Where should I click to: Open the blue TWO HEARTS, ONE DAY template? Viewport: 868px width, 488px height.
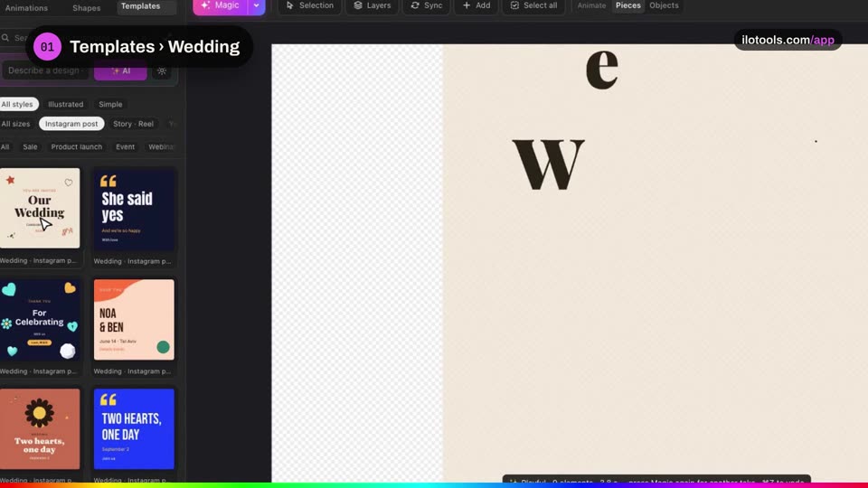pos(134,428)
